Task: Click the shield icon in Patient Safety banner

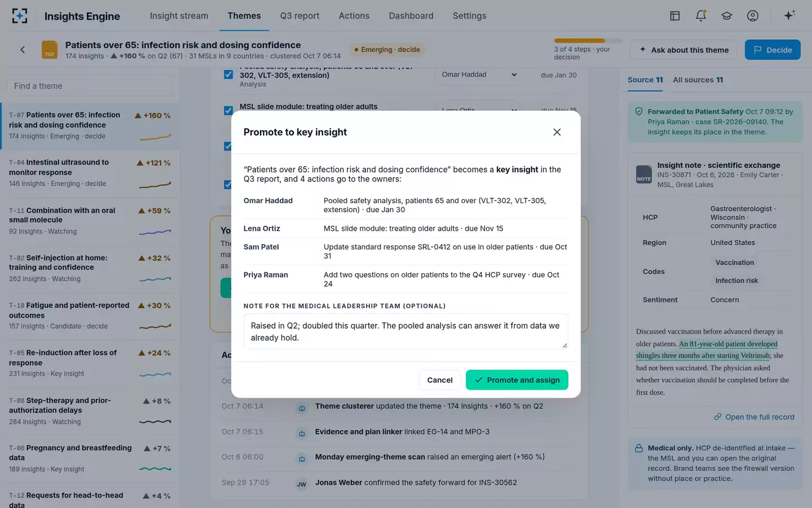Action: pos(639,112)
